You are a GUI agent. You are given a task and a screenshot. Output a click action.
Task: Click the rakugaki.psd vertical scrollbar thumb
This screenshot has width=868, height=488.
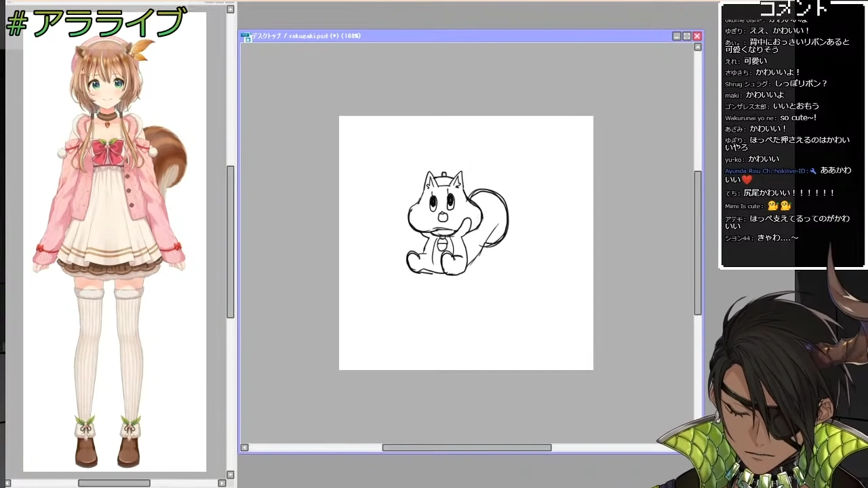698,243
